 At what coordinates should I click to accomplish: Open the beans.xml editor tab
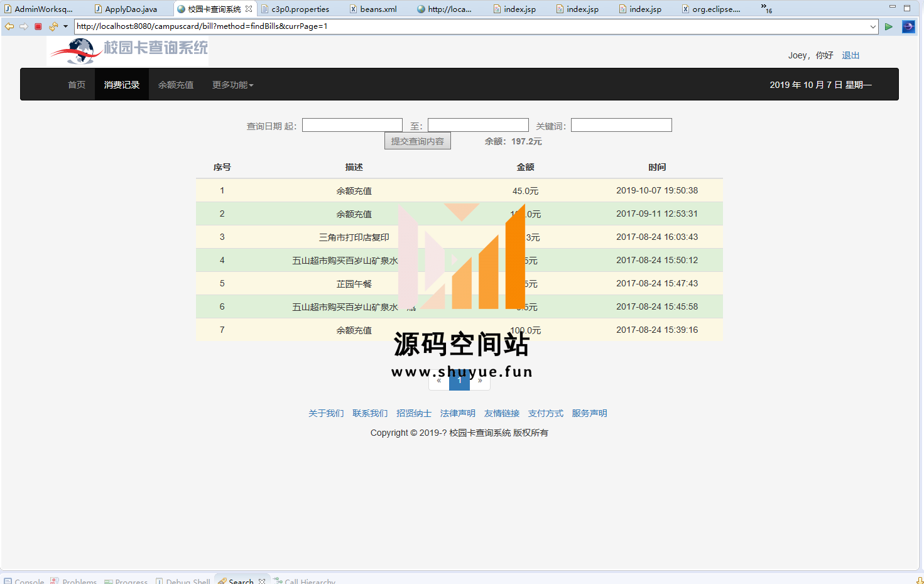[373, 9]
